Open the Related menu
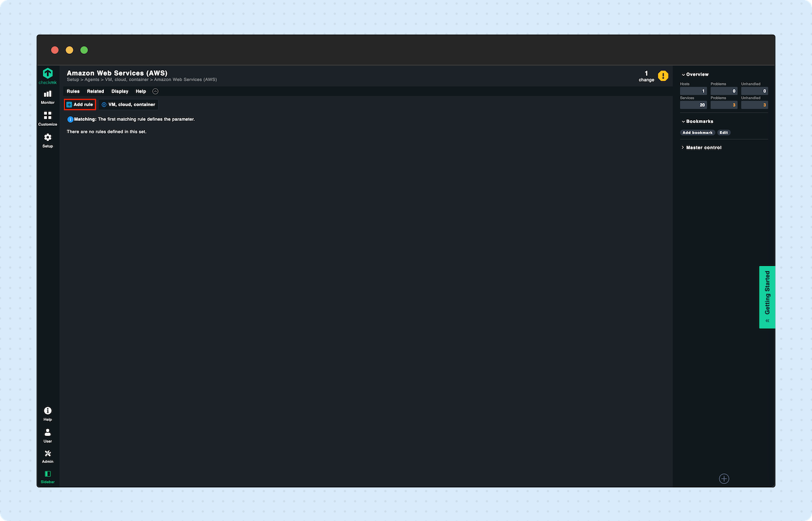Image resolution: width=812 pixels, height=521 pixels. tap(95, 92)
